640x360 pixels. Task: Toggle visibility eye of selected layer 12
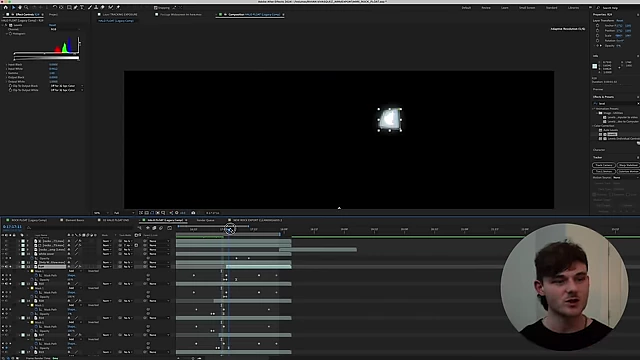click(3, 267)
